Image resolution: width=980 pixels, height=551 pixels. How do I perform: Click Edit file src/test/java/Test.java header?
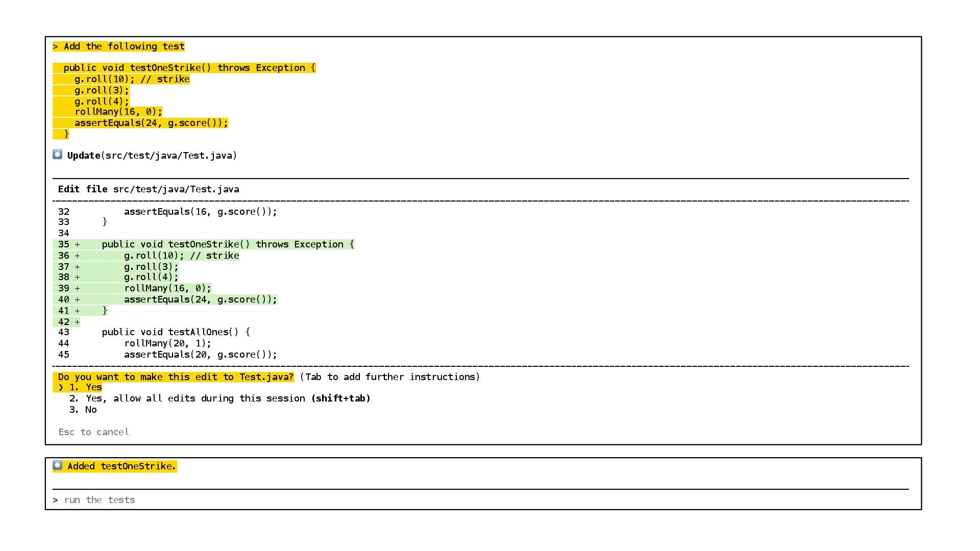149,189
